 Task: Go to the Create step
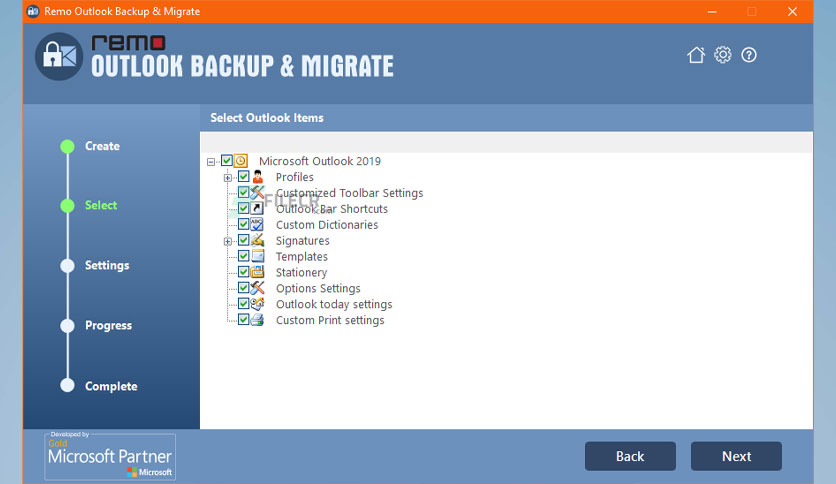click(102, 146)
